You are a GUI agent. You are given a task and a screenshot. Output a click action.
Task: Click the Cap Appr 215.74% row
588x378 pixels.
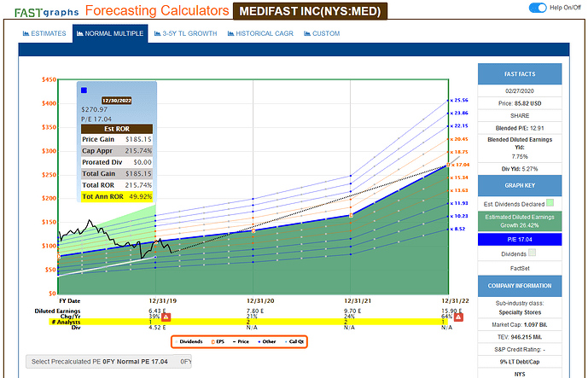pos(117,151)
